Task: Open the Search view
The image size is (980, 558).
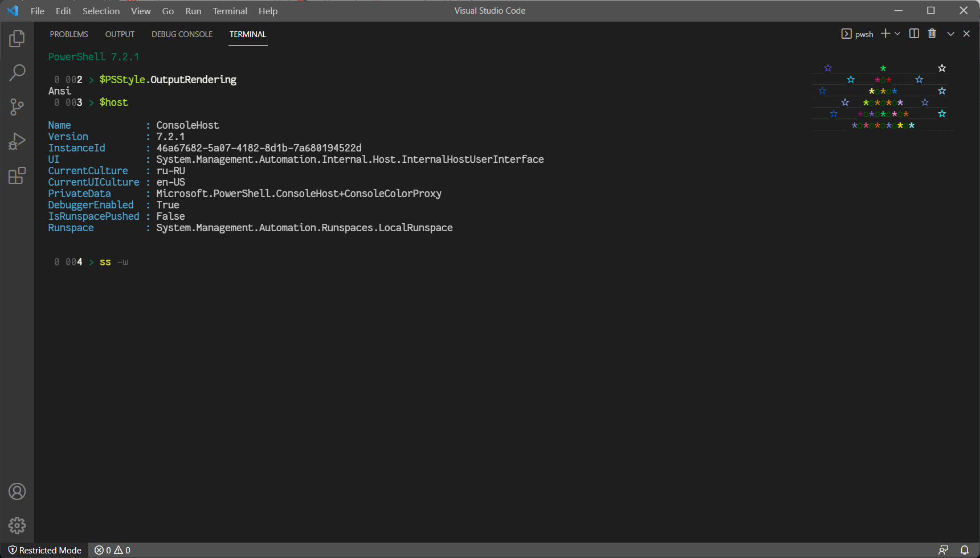Action: (x=17, y=72)
